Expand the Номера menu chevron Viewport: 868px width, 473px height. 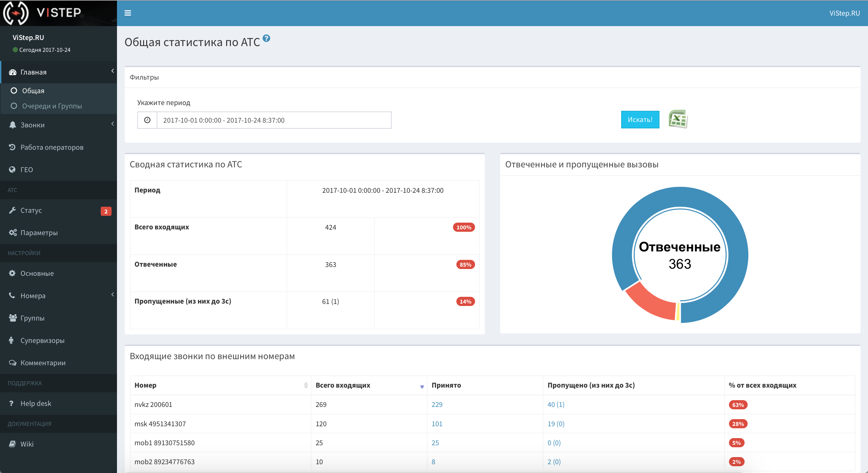tap(113, 294)
